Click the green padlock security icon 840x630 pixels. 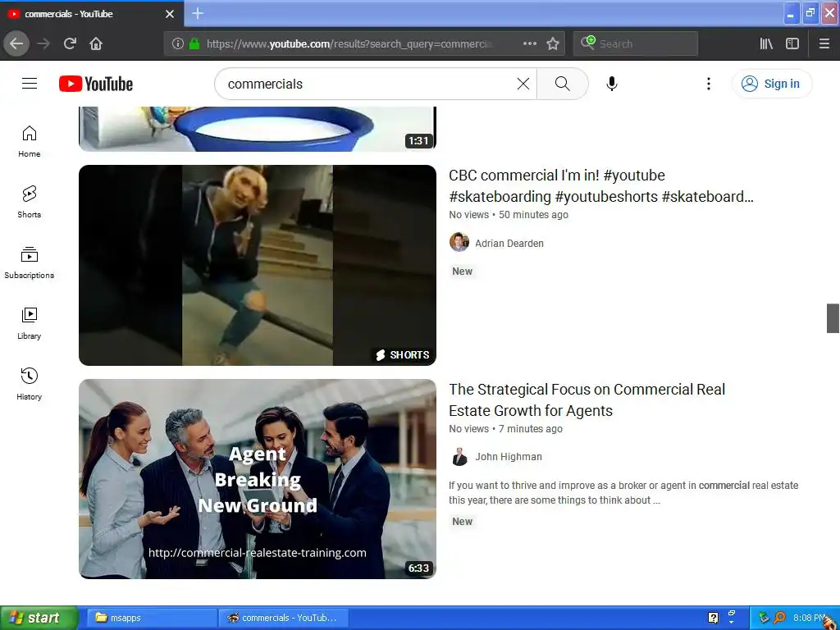[x=194, y=43]
